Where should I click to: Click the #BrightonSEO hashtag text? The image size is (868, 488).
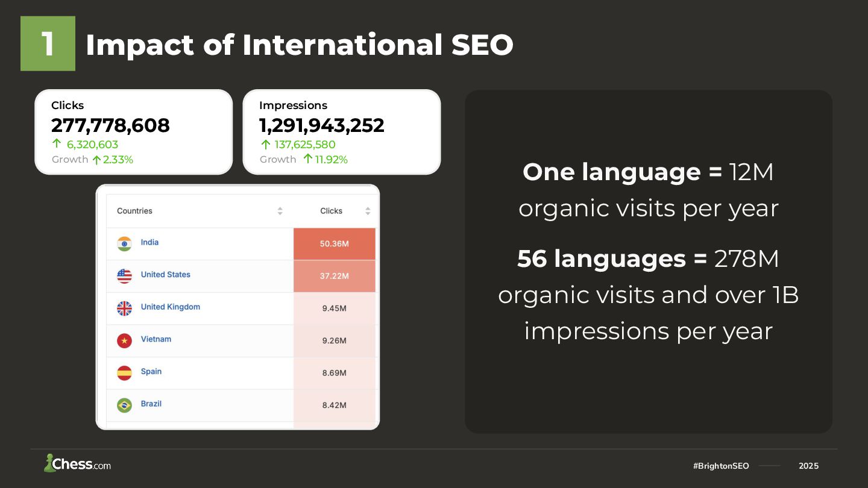tap(721, 466)
